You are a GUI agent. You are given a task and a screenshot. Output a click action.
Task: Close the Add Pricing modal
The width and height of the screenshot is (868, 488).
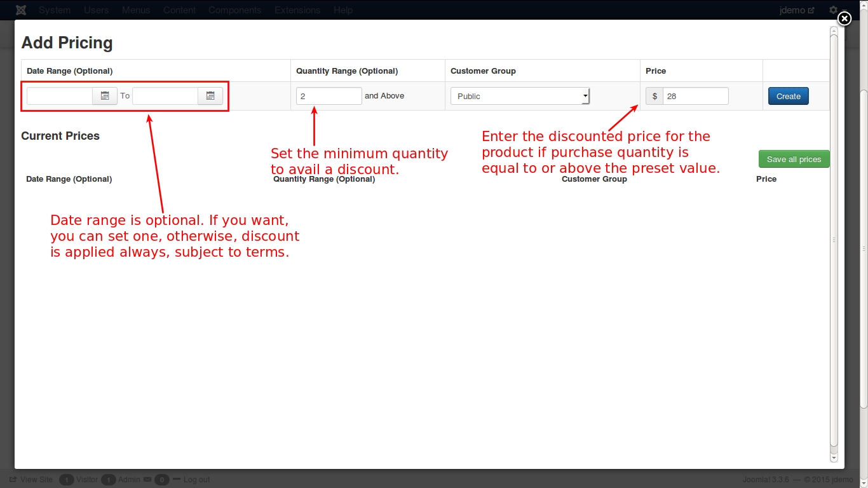coord(844,19)
